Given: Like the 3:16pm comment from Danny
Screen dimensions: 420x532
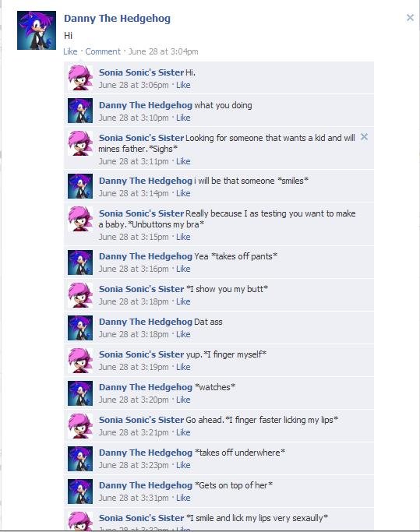Looking at the screenshot, I should click(x=183, y=269).
